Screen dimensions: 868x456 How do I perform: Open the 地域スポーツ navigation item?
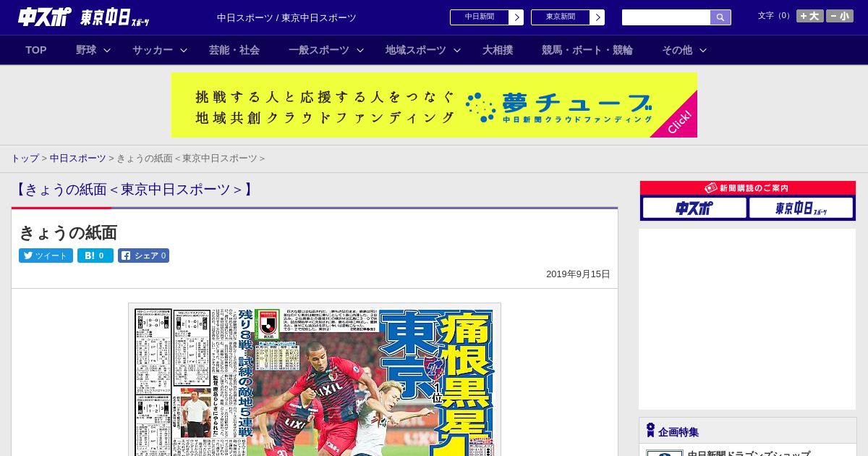(416, 50)
